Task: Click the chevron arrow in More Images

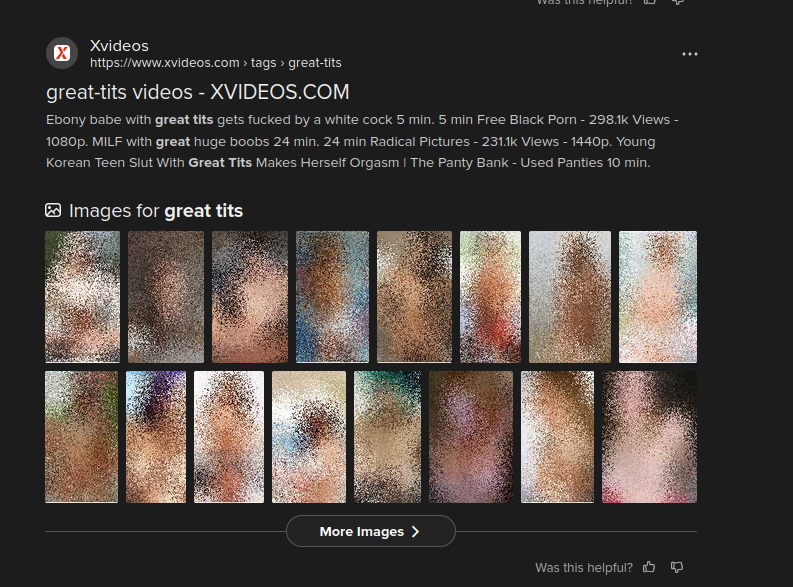Action: pos(416,532)
